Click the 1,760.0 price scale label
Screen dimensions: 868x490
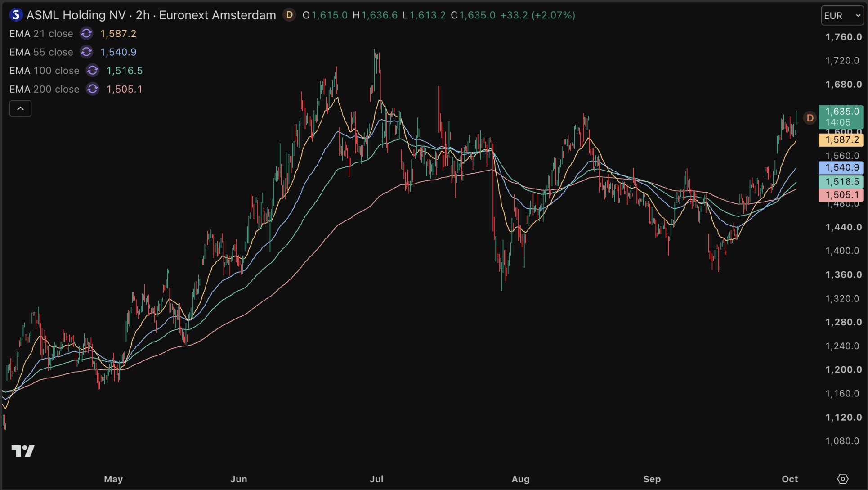pos(843,37)
